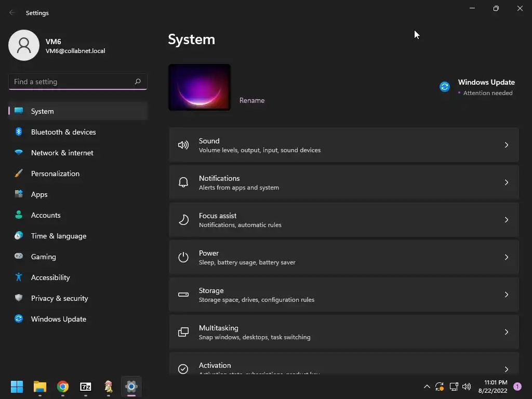532x399 pixels.
Task: Click the search magnifier icon
Action: coord(137,82)
